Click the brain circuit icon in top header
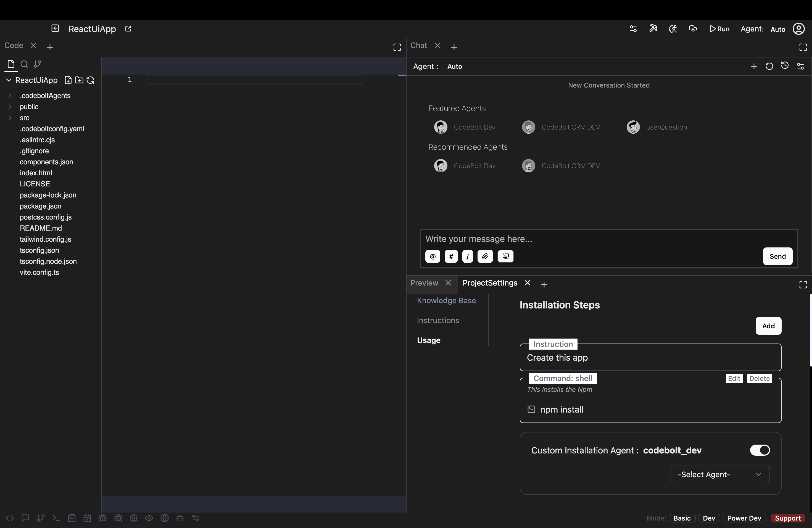812x528 pixels. tap(673, 29)
